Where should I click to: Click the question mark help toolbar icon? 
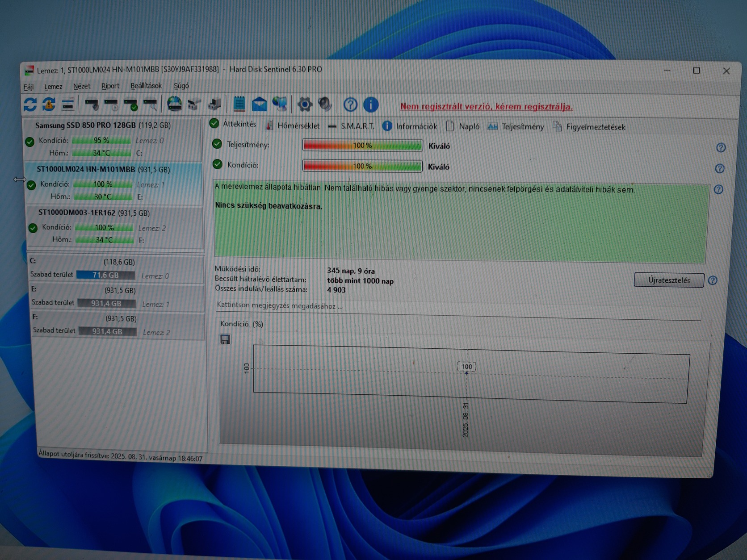pyautogui.click(x=350, y=105)
